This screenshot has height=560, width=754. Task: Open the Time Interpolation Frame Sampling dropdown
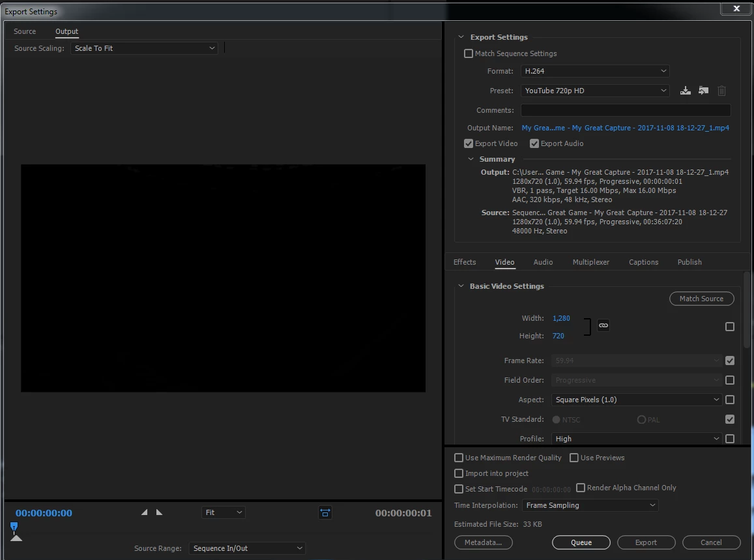tap(590, 505)
